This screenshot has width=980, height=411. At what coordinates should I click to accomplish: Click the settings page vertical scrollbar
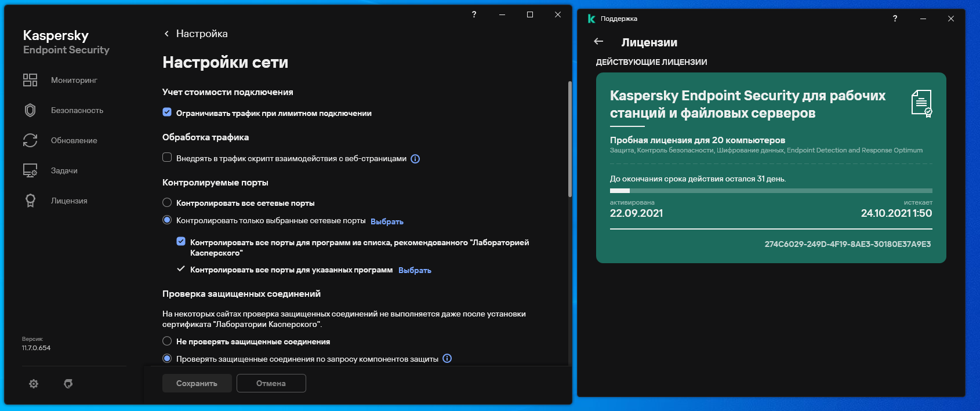tap(569, 139)
